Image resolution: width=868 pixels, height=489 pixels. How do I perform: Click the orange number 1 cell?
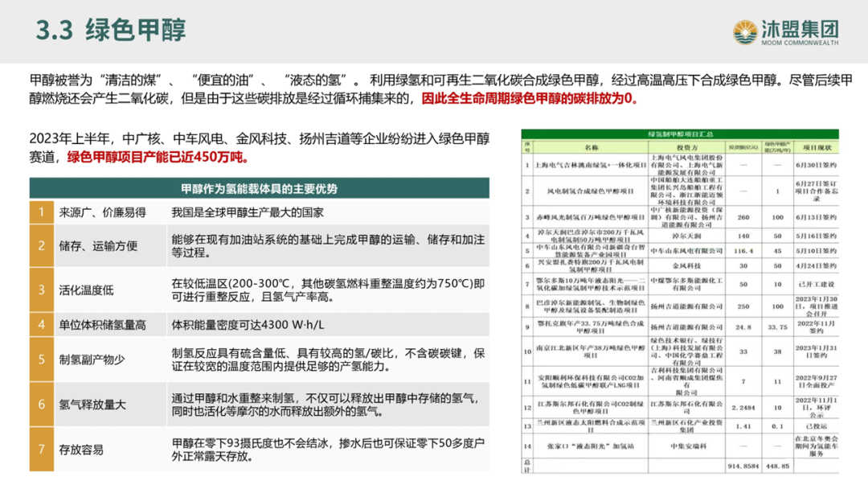(42, 212)
